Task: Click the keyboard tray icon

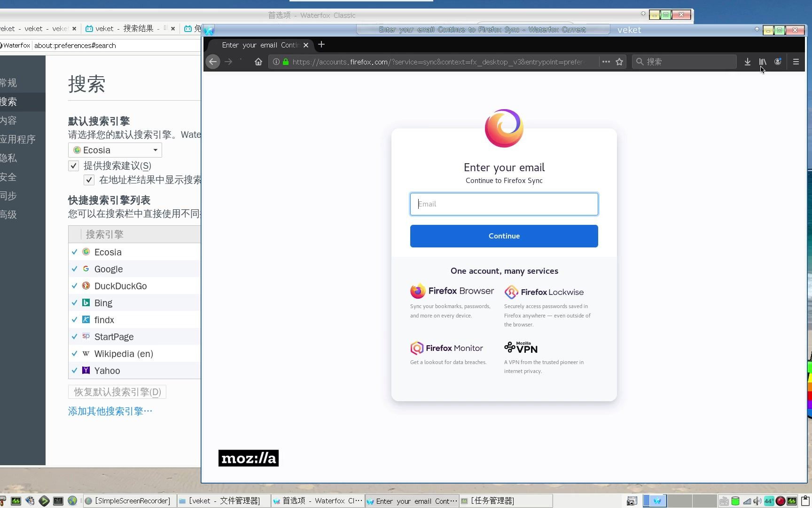Action: 724,501
